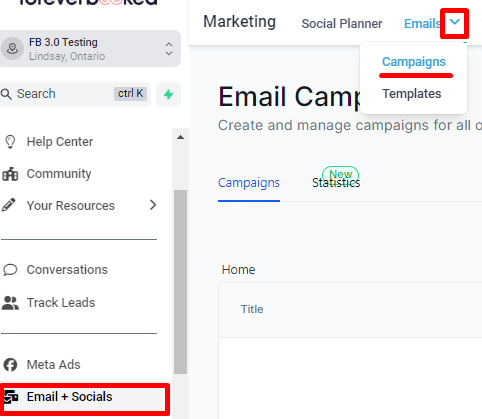This screenshot has height=419, width=482.
Task: Click the Meta Ads Facebook icon
Action: [10, 365]
